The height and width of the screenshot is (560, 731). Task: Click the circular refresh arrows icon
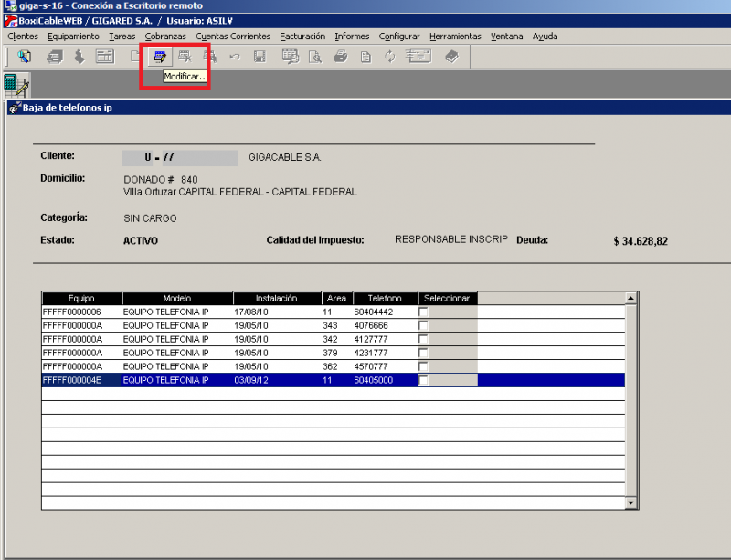coord(390,57)
